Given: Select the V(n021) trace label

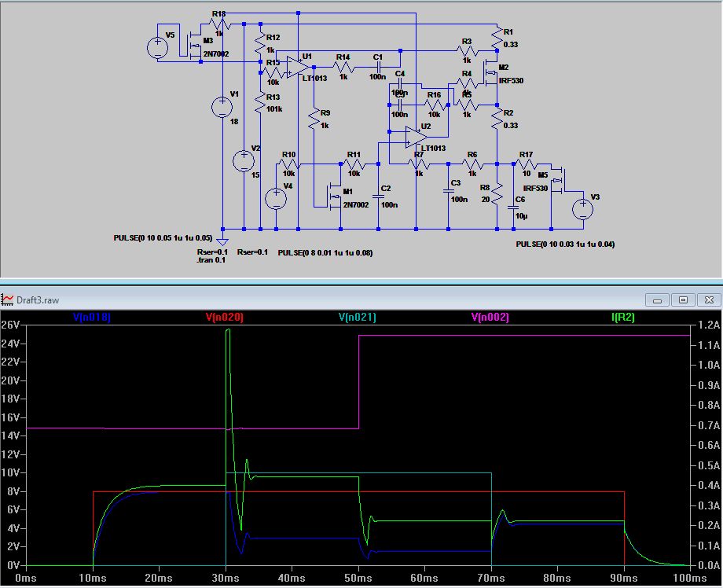Looking at the screenshot, I should point(357,317).
